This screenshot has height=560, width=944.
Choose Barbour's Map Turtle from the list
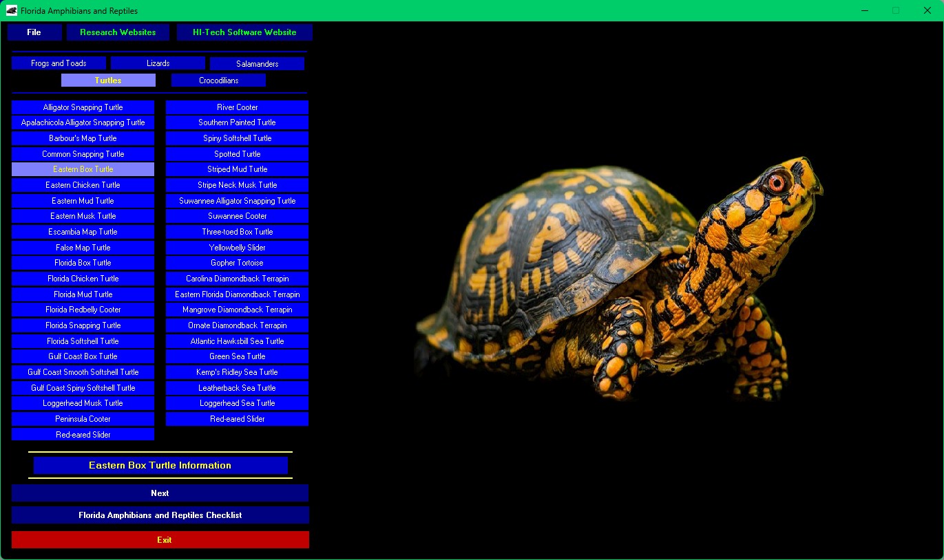point(83,138)
